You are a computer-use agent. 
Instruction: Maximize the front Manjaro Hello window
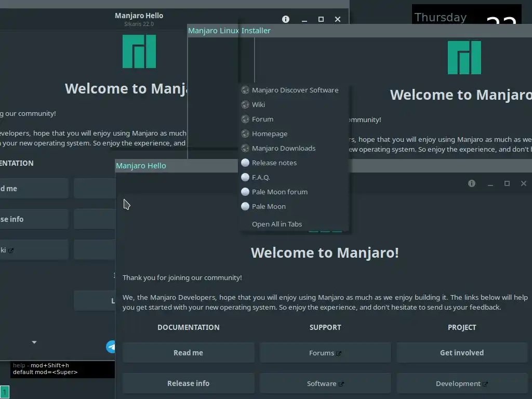tap(507, 183)
